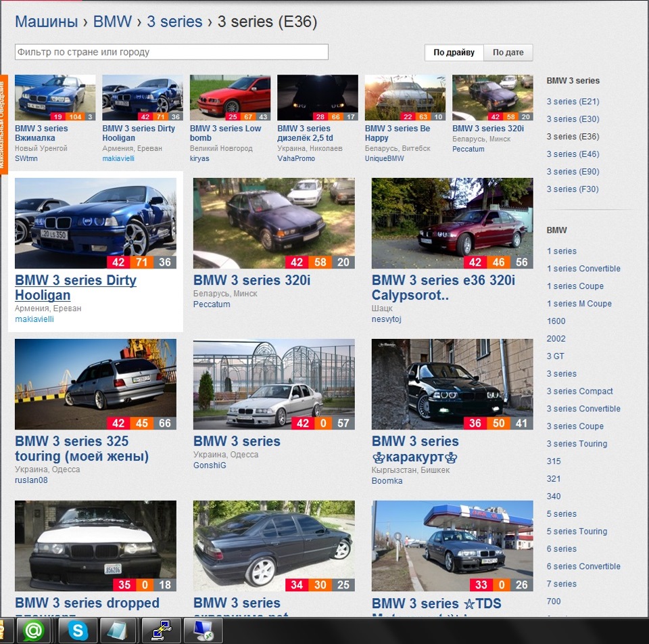Open the 340 model link
The width and height of the screenshot is (649, 644).
554,496
